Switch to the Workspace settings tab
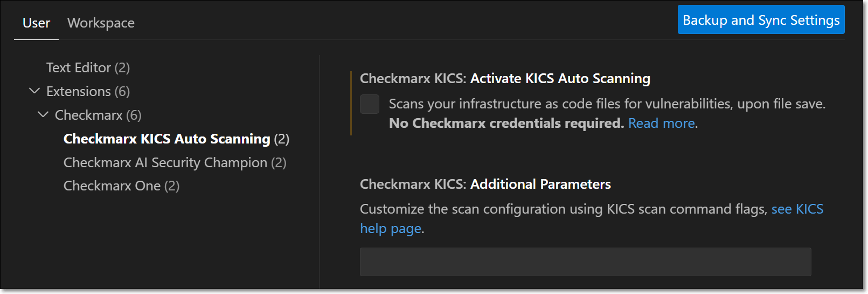 [x=101, y=23]
